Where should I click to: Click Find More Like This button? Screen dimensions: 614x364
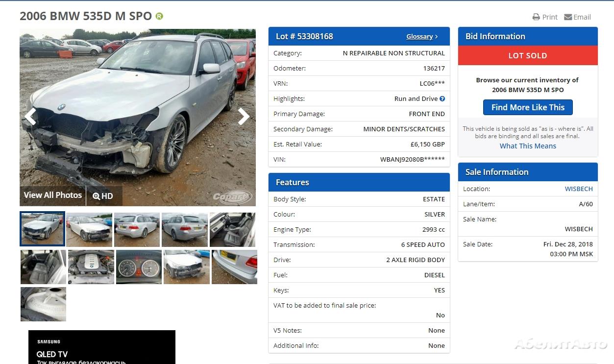[x=528, y=107]
